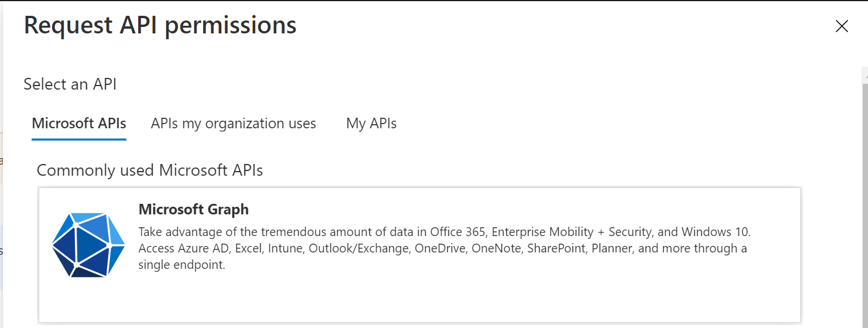The image size is (868, 328).
Task: Click the Microsoft Graph hexagon logo icon
Action: click(x=88, y=244)
